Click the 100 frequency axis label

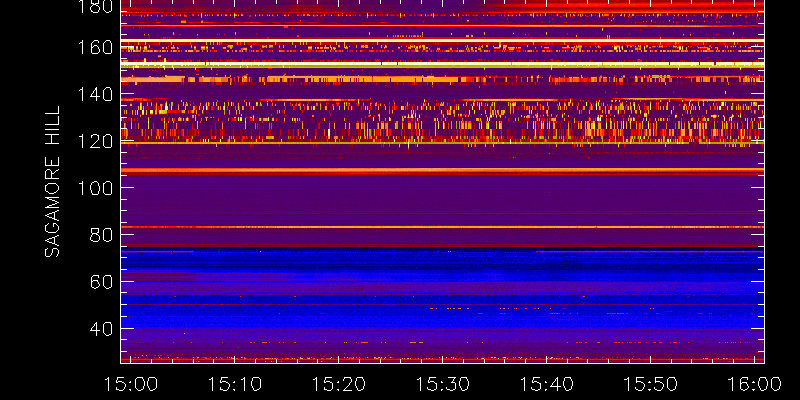(x=95, y=188)
